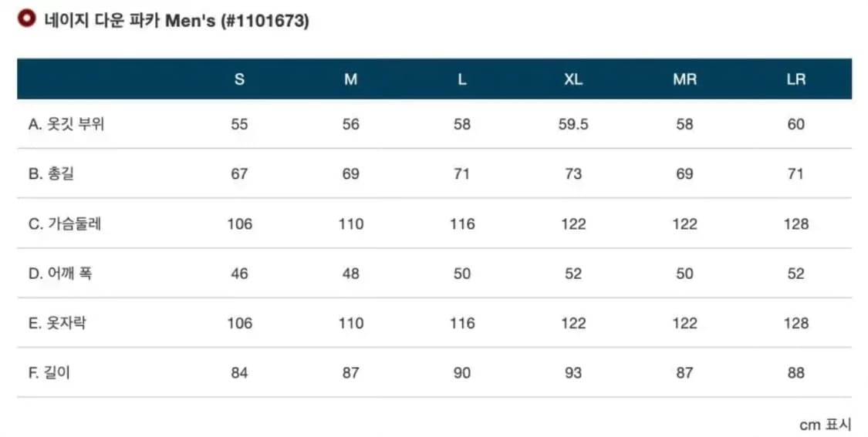Image resolution: width=868 pixels, height=437 pixels.
Task: Click the 길이 value 93 for XL
Action: (x=572, y=373)
